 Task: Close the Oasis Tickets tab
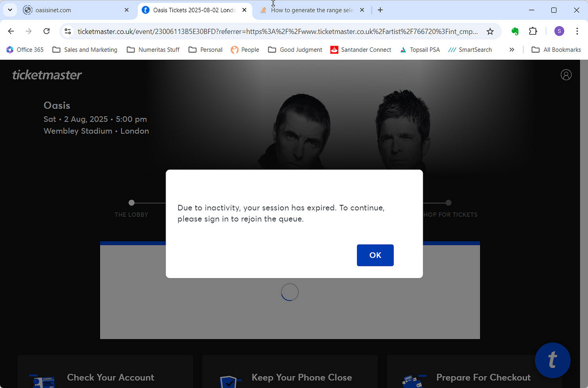(244, 10)
